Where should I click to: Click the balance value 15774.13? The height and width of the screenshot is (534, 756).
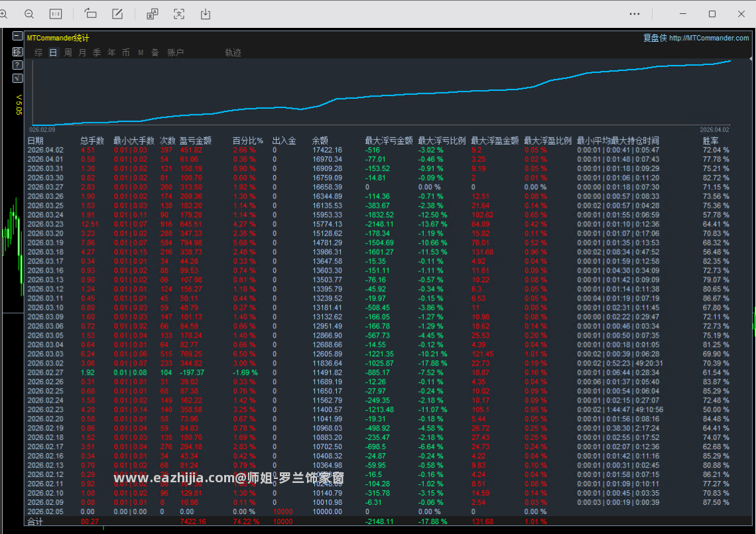click(x=328, y=224)
